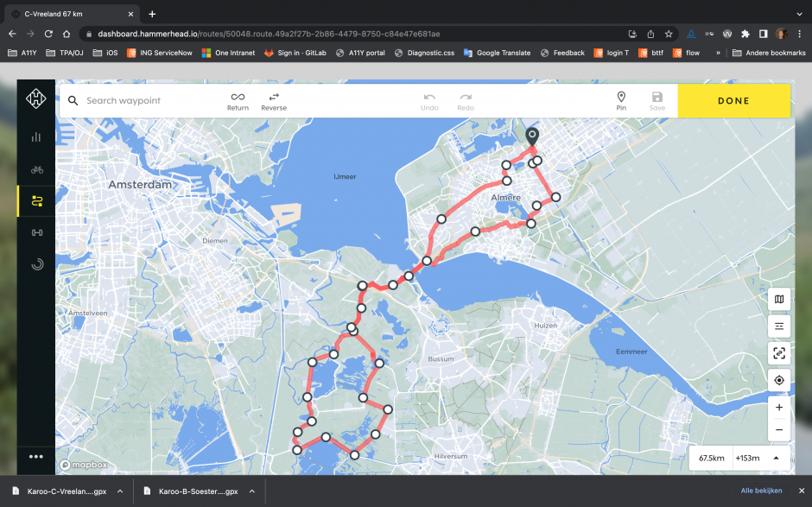Viewport: 812px width, 507px height.
Task: Toggle fit route to screen view
Action: (x=779, y=353)
